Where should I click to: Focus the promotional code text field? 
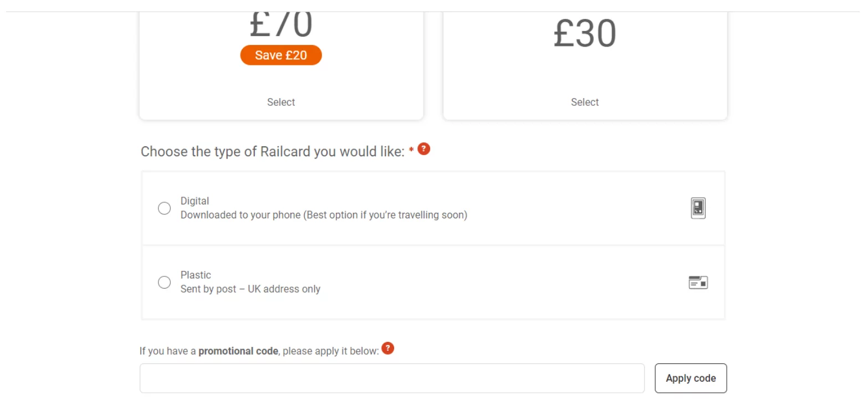point(392,378)
